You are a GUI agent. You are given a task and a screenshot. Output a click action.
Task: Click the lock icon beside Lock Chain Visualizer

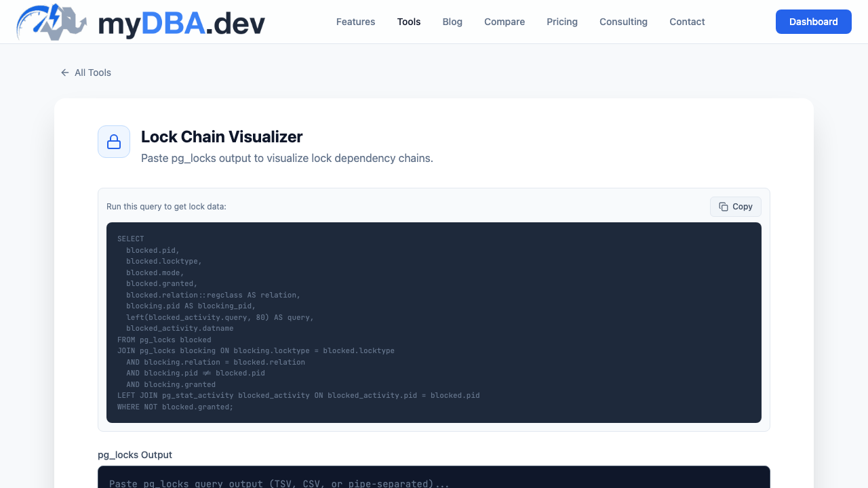click(114, 142)
